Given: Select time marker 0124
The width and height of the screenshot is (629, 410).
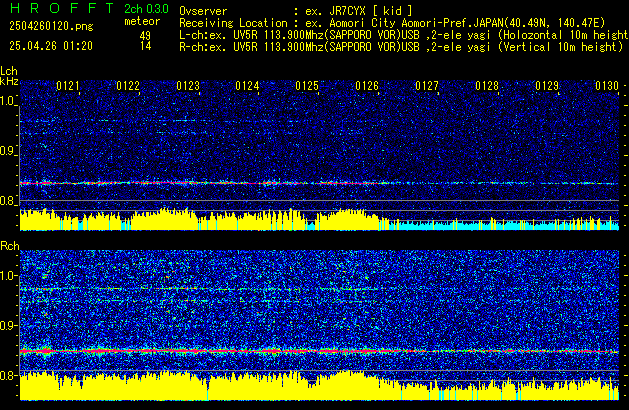Looking at the screenshot, I should 248,86.
